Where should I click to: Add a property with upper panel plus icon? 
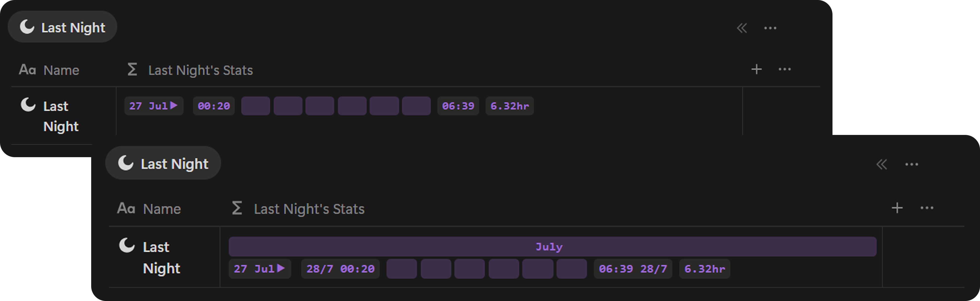756,69
